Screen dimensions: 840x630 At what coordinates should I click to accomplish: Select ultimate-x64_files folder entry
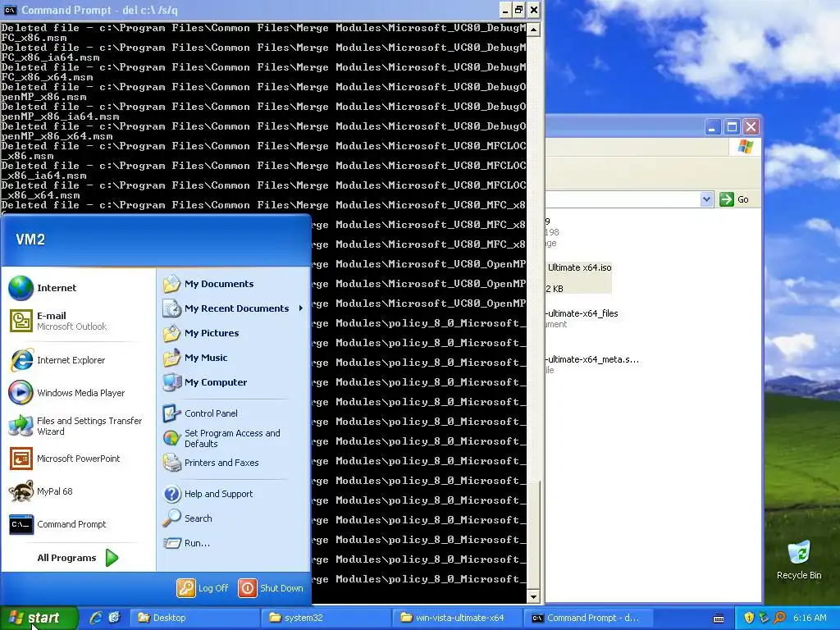582,313
